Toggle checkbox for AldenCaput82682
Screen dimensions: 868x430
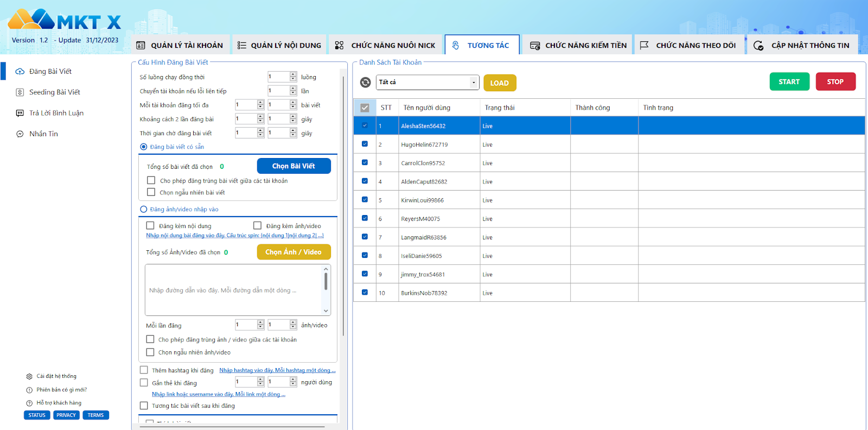(x=365, y=181)
